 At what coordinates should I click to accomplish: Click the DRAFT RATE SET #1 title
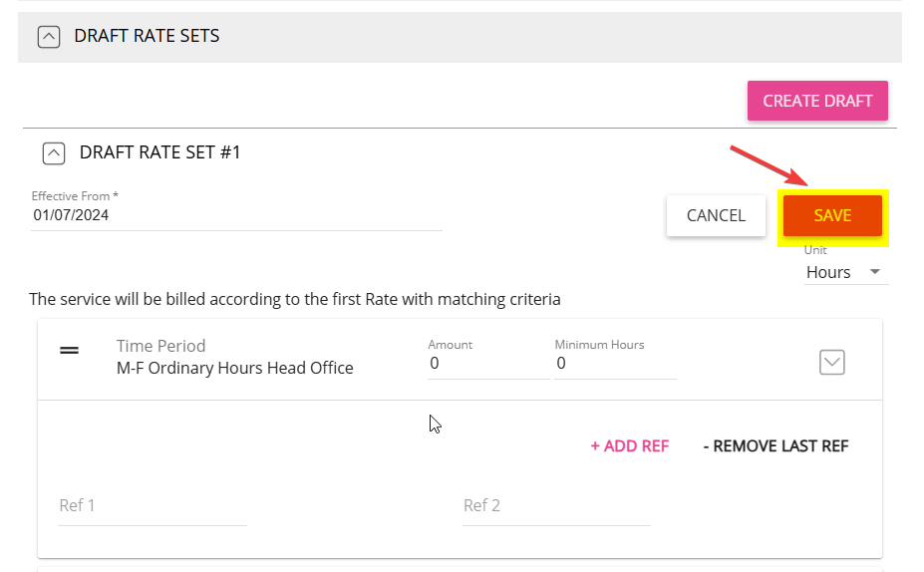click(159, 152)
